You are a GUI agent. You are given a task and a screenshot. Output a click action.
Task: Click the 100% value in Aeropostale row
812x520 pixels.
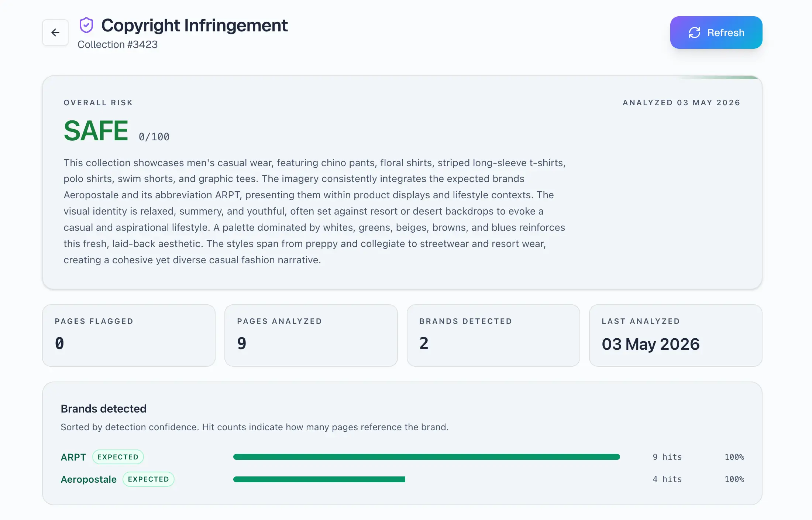(734, 479)
